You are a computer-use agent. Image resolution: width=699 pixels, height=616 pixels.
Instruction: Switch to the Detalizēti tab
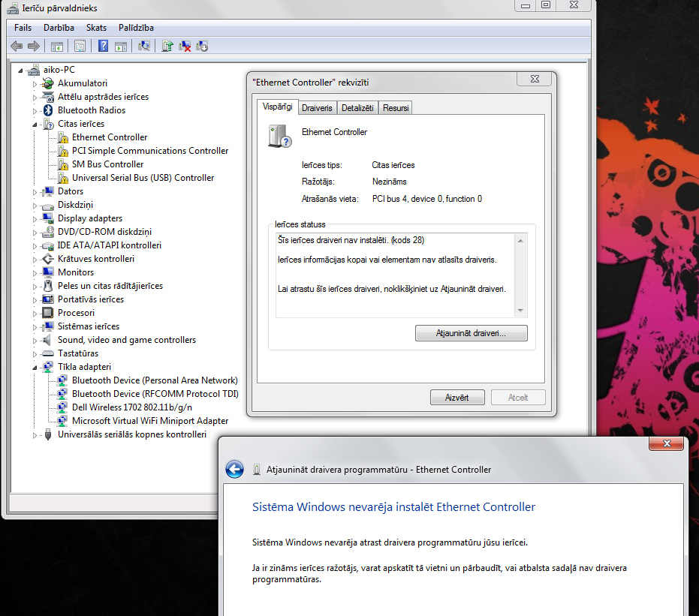click(x=357, y=108)
